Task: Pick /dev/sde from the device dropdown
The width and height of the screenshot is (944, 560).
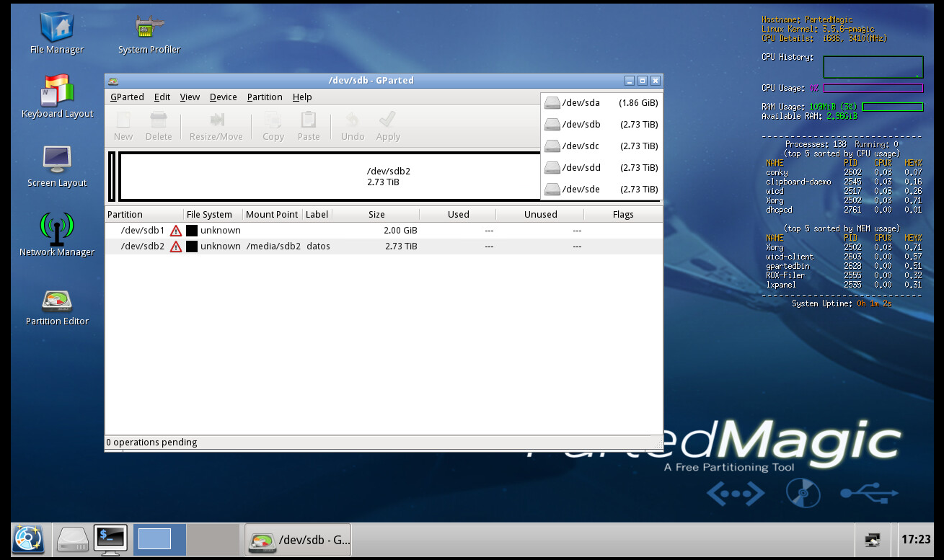Action: tap(601, 190)
